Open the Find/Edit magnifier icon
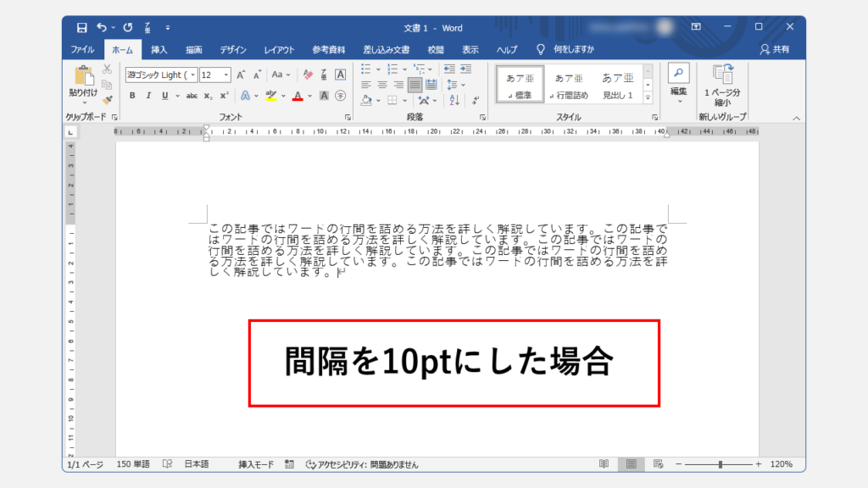Viewport: 868px width, 488px height. [x=679, y=74]
